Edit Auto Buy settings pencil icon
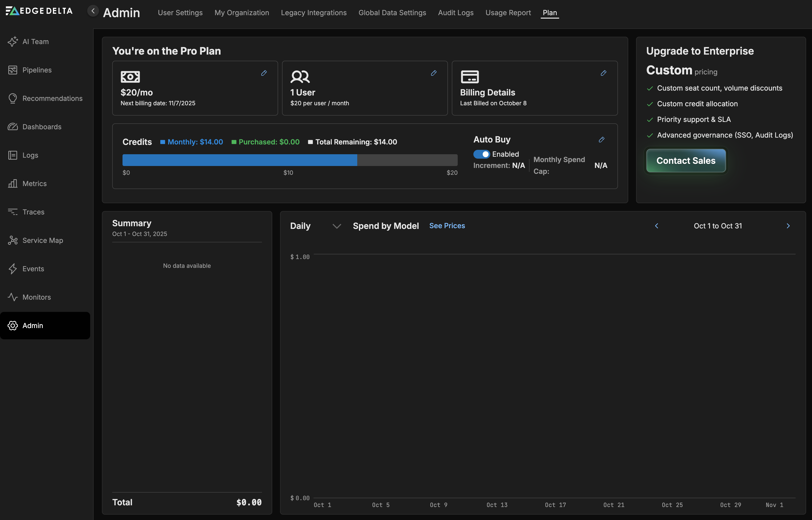 pos(602,140)
